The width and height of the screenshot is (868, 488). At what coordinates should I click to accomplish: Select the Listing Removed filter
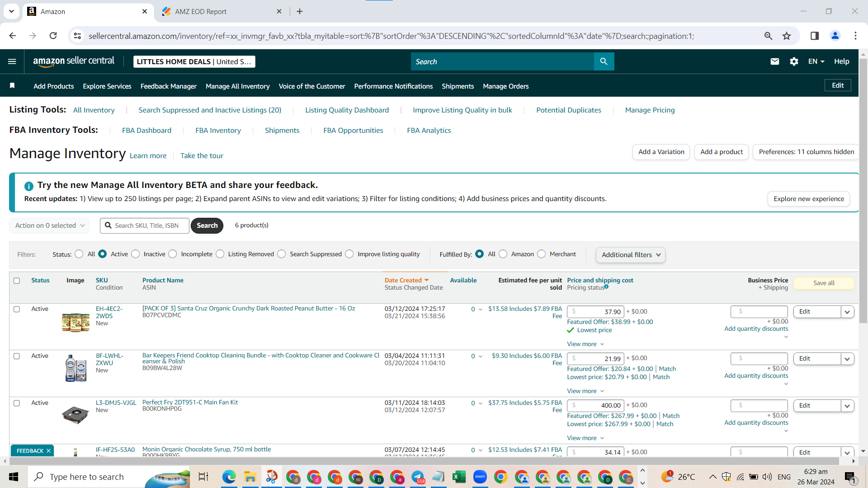pos(220,254)
